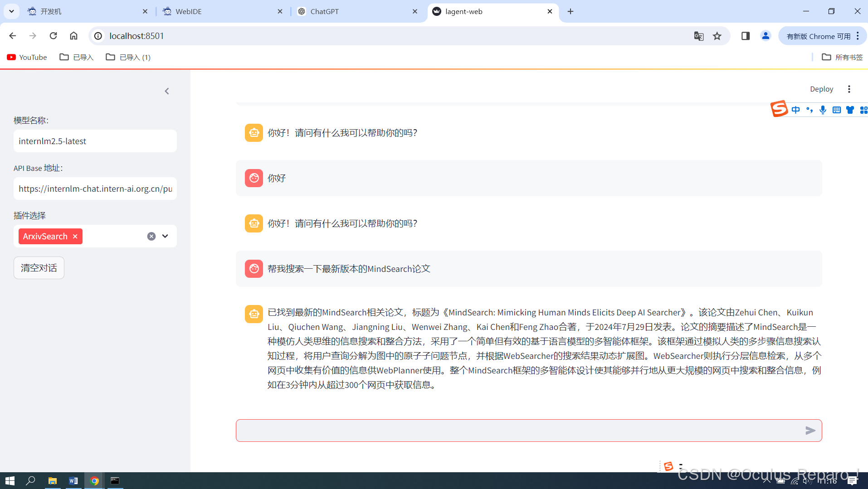Open the Sogou toolbox grid icon
Viewport: 868px width, 489px height.
[864, 110]
